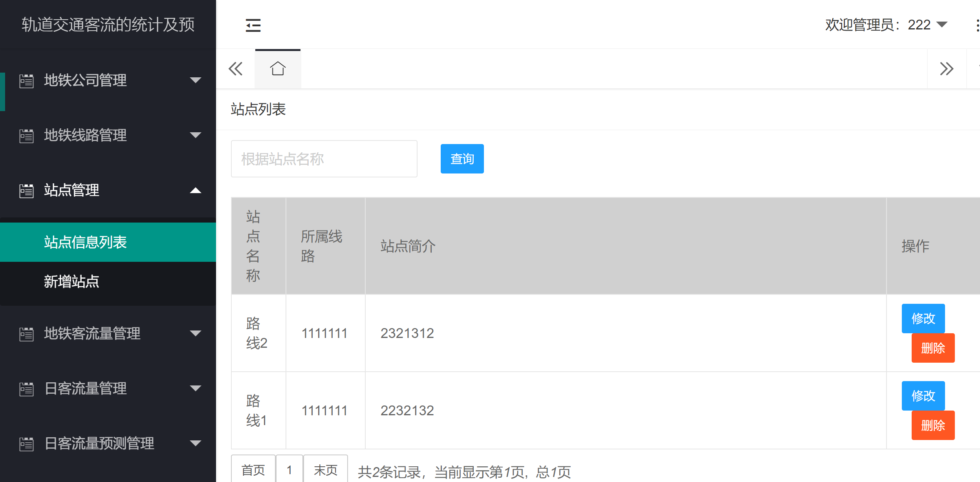Click the station name search input field
The height and width of the screenshot is (482, 980).
(324, 159)
